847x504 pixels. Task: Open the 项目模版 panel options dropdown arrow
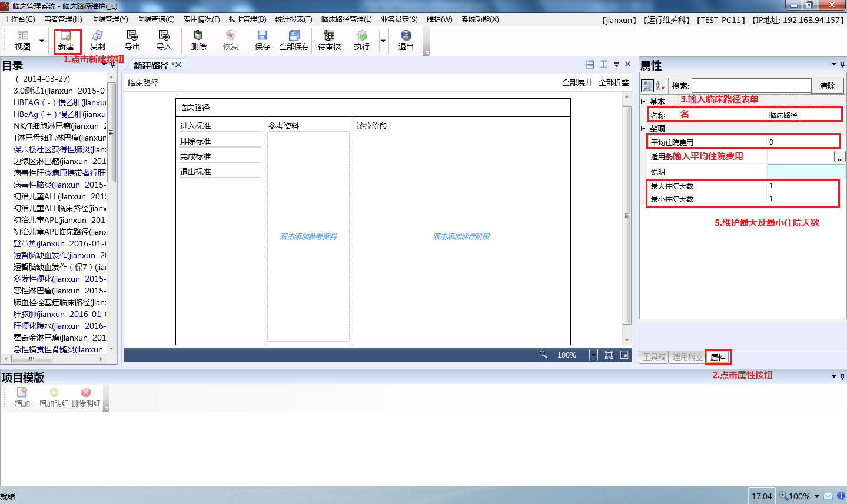click(x=834, y=376)
